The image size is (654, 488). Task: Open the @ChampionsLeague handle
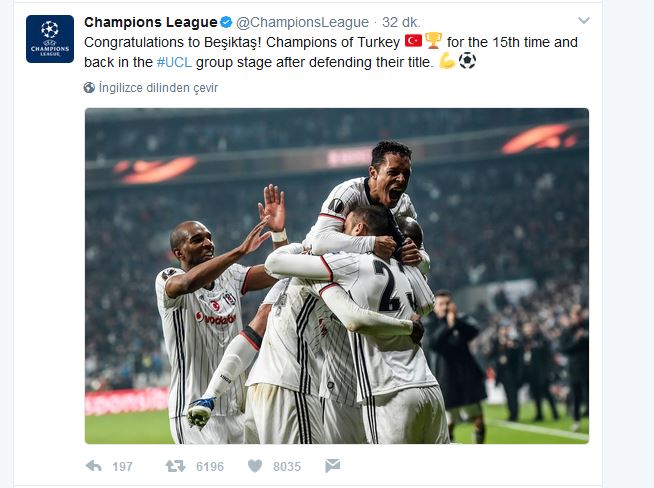[302, 22]
